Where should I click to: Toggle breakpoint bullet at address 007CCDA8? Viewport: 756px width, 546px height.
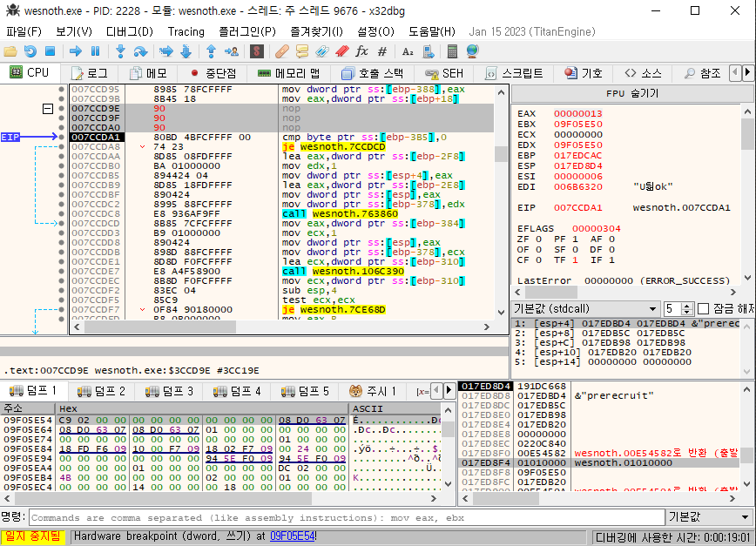(61, 146)
